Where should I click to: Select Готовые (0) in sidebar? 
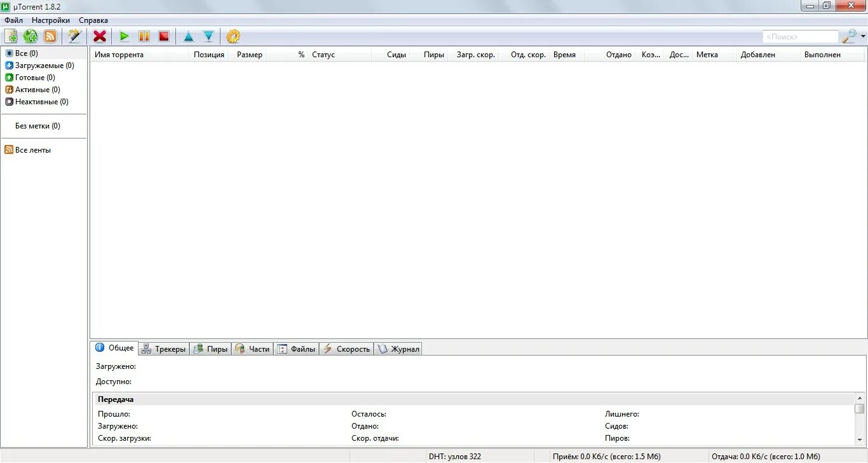click(x=30, y=78)
